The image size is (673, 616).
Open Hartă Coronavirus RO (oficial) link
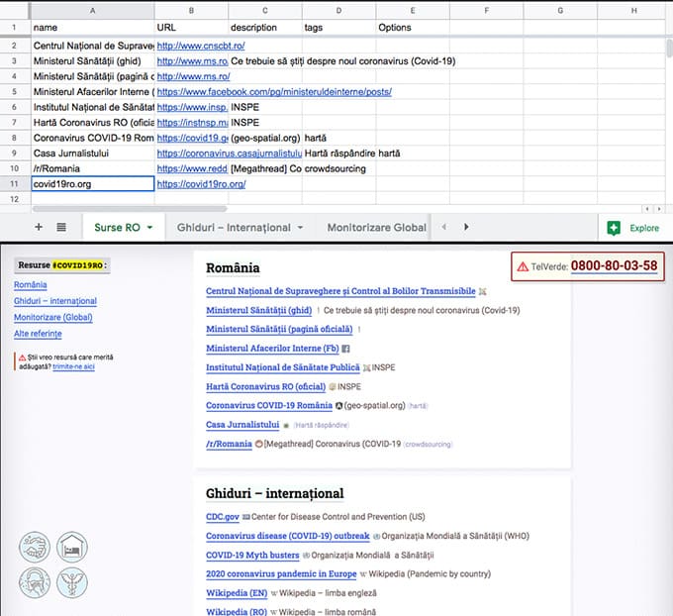265,386
